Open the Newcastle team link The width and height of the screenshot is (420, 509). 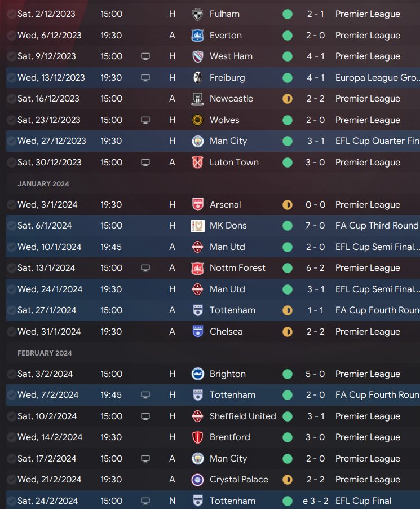(231, 99)
